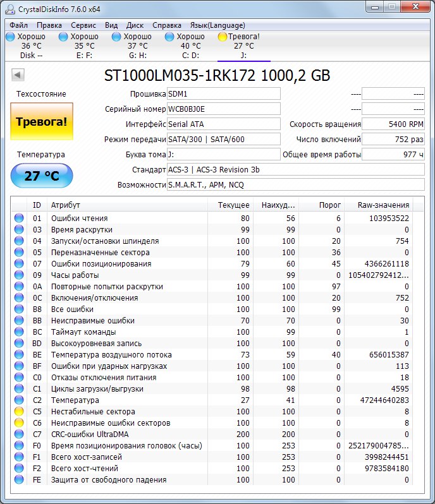Open the Вид menu

(x=111, y=25)
